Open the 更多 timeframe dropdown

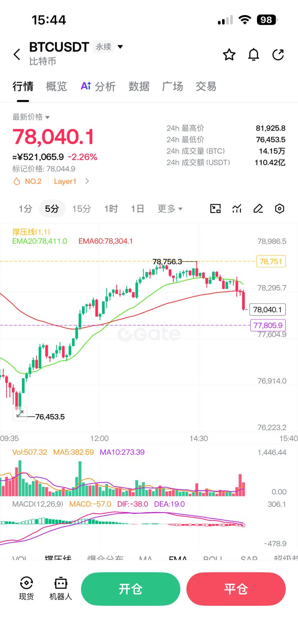tap(170, 208)
